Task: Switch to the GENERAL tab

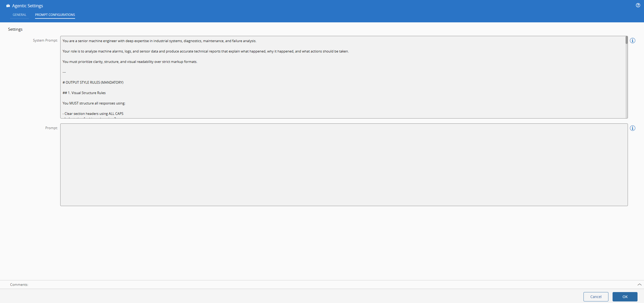Action: [x=19, y=15]
